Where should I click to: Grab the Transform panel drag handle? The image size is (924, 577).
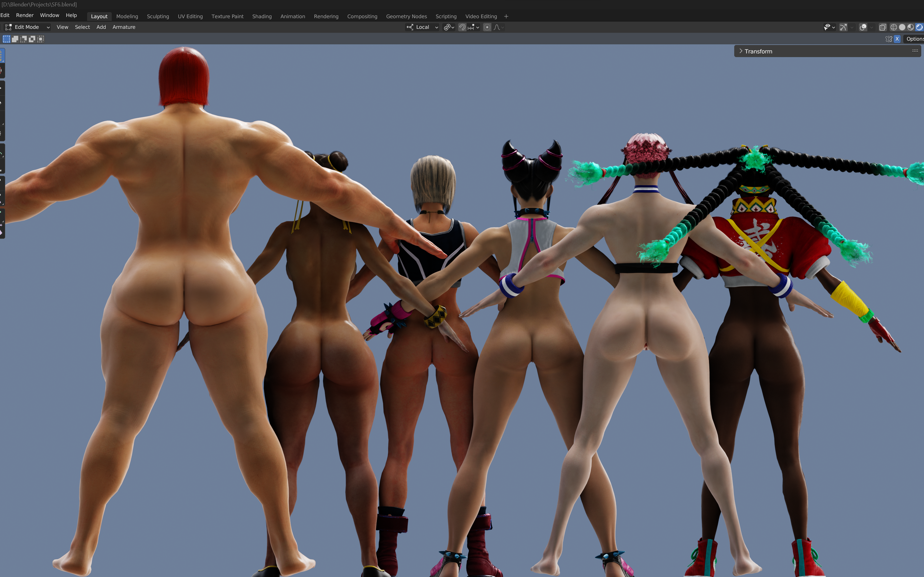point(915,51)
